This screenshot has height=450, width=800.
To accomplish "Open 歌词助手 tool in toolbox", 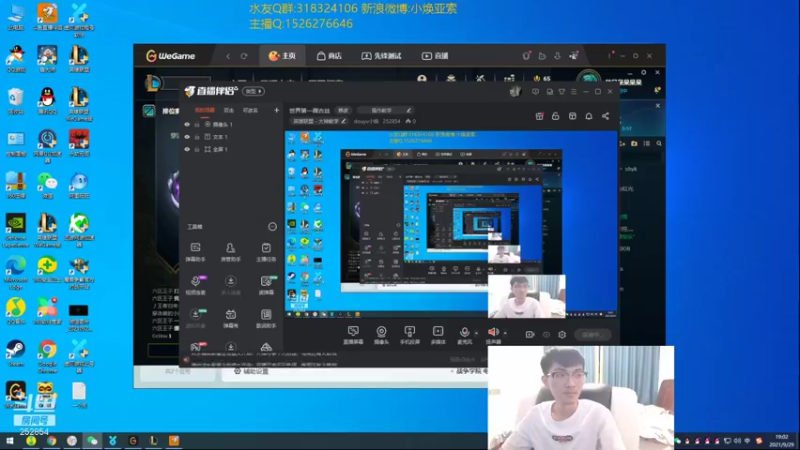I will (x=266, y=318).
